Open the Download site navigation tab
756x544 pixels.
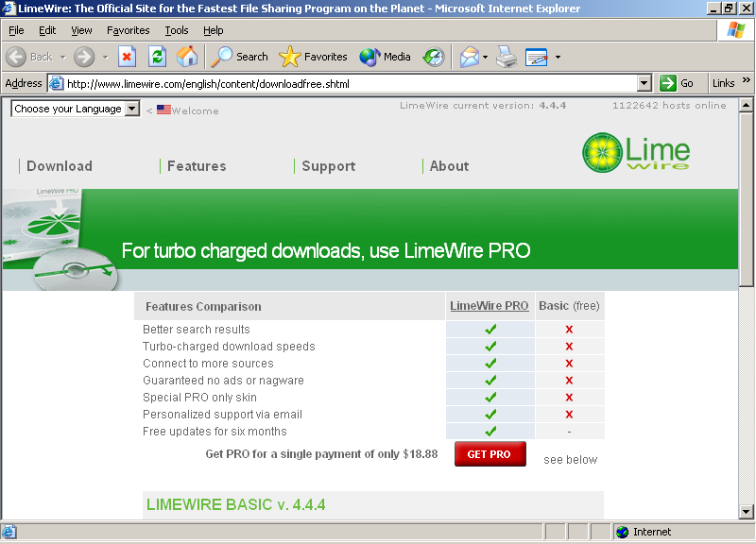(x=60, y=166)
